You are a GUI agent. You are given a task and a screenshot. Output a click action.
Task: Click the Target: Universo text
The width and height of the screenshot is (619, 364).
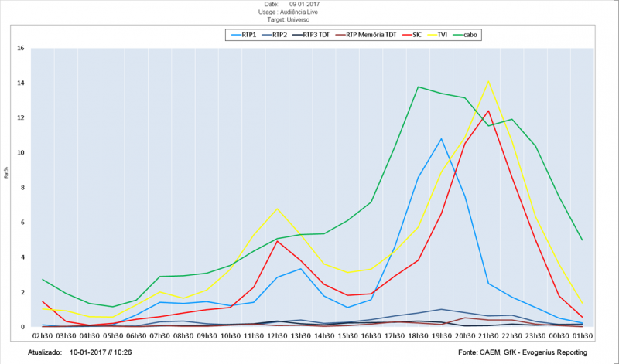tap(288, 19)
